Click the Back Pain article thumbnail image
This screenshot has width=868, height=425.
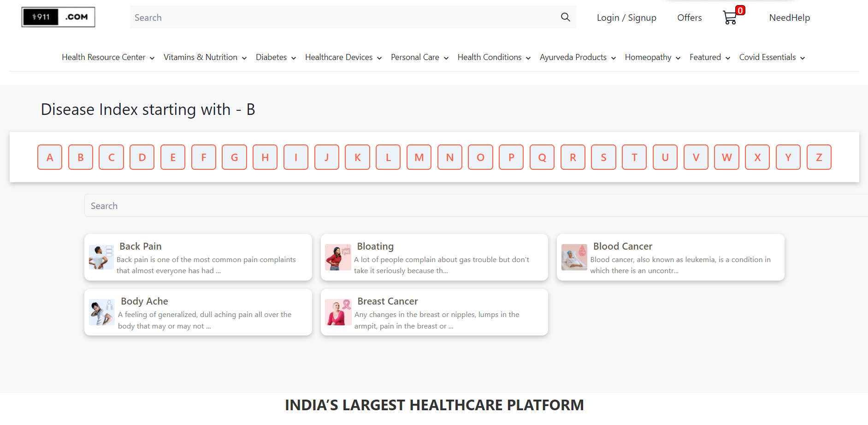point(101,257)
